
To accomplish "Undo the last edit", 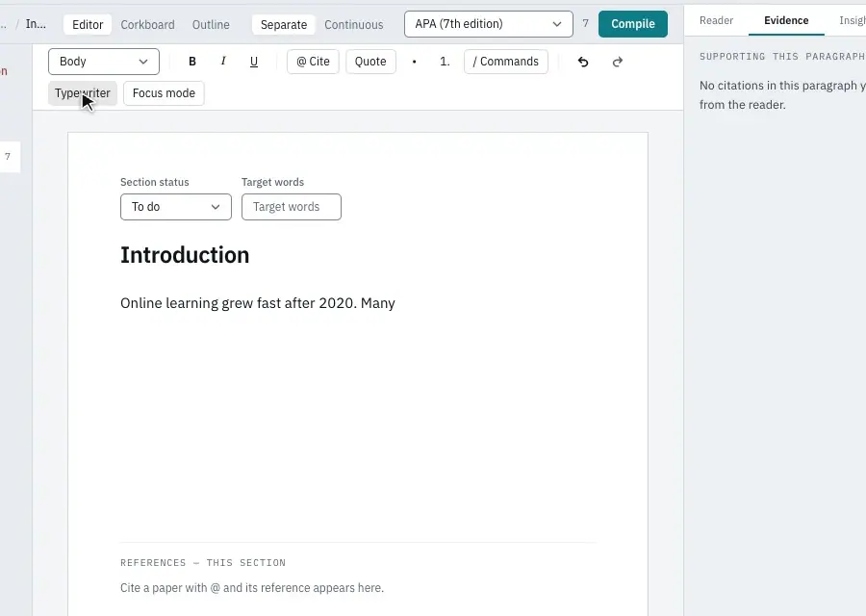I will (583, 62).
